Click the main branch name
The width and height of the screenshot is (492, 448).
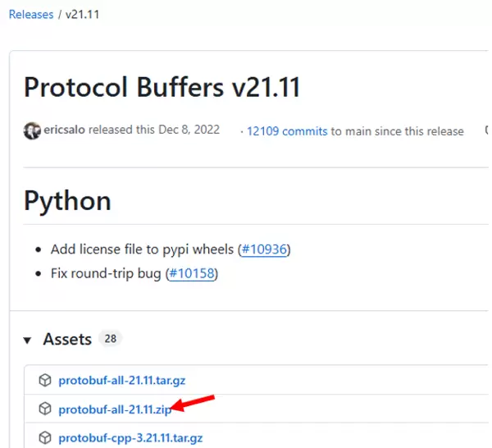[x=359, y=131]
